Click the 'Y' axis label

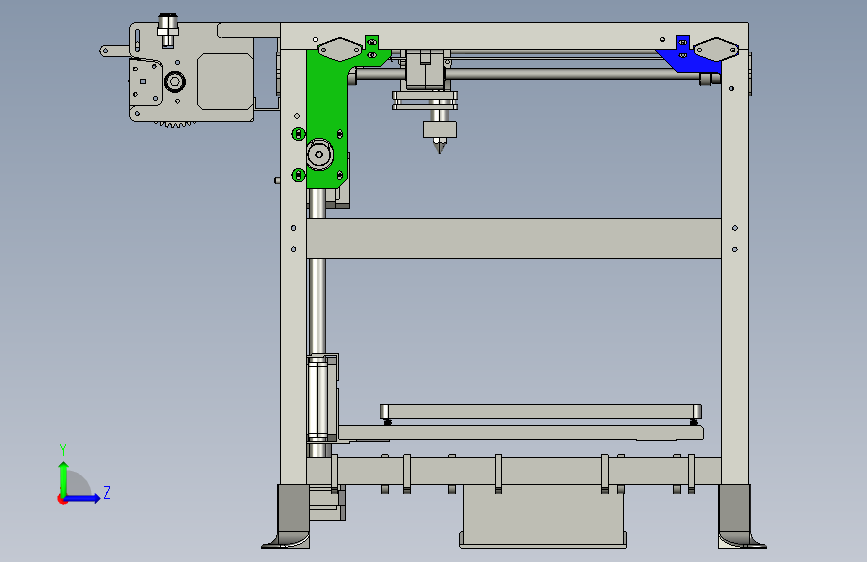tap(63, 449)
